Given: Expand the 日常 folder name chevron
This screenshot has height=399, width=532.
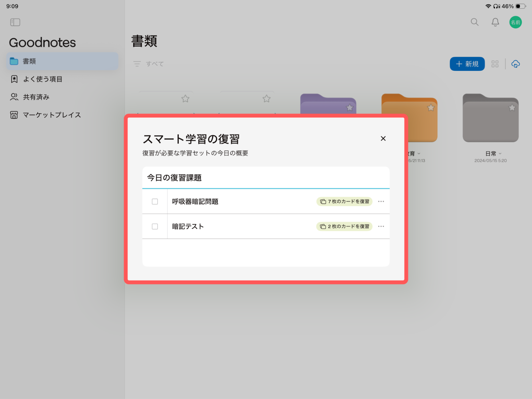Looking at the screenshot, I should pos(500,154).
